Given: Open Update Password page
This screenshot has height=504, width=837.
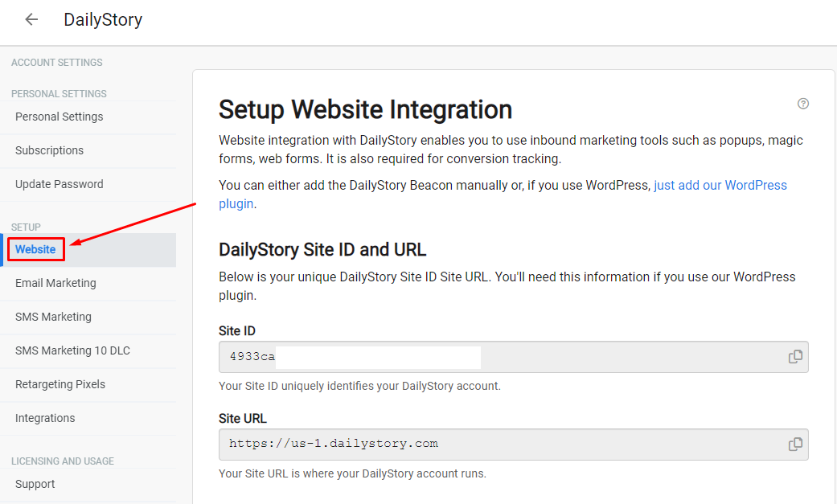Looking at the screenshot, I should pos(88,184).
